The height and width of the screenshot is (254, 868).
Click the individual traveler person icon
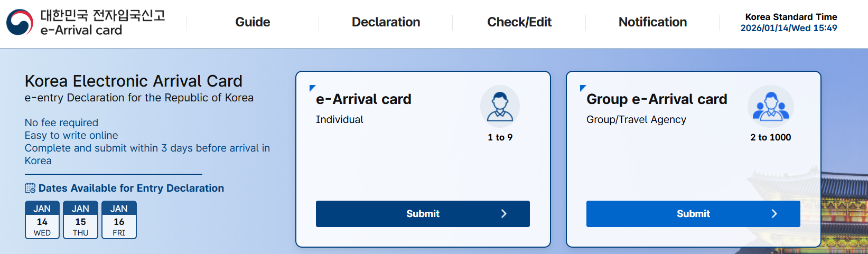click(500, 106)
